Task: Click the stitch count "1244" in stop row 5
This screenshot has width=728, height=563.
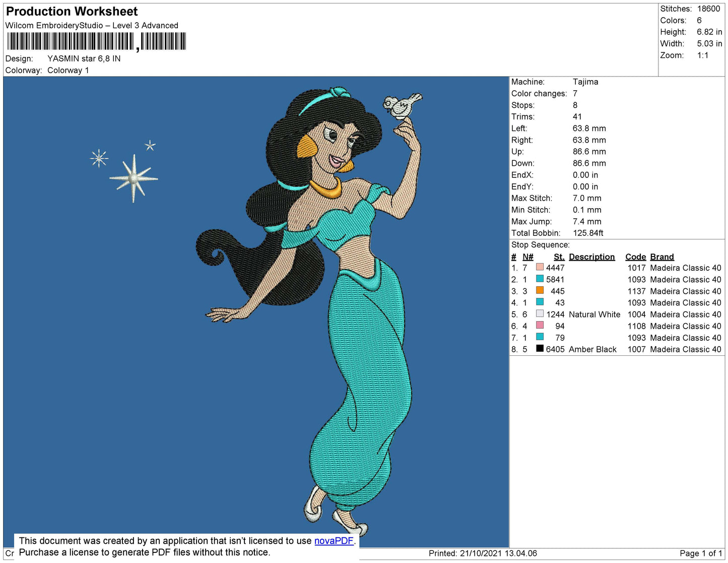Action: tap(555, 315)
